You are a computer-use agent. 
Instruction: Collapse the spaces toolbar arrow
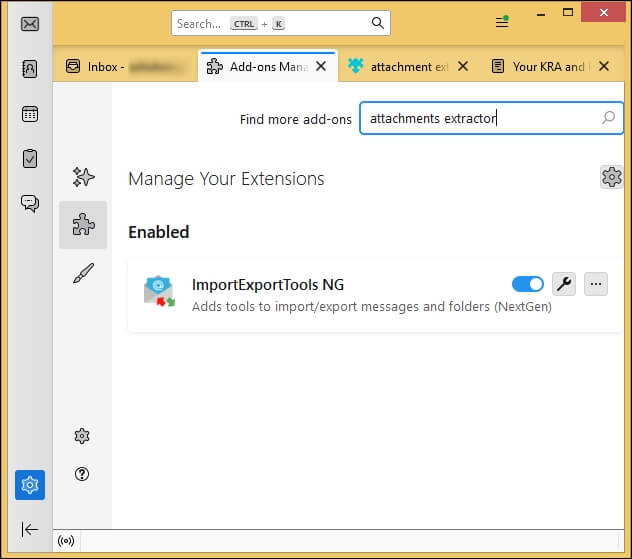pyautogui.click(x=30, y=529)
